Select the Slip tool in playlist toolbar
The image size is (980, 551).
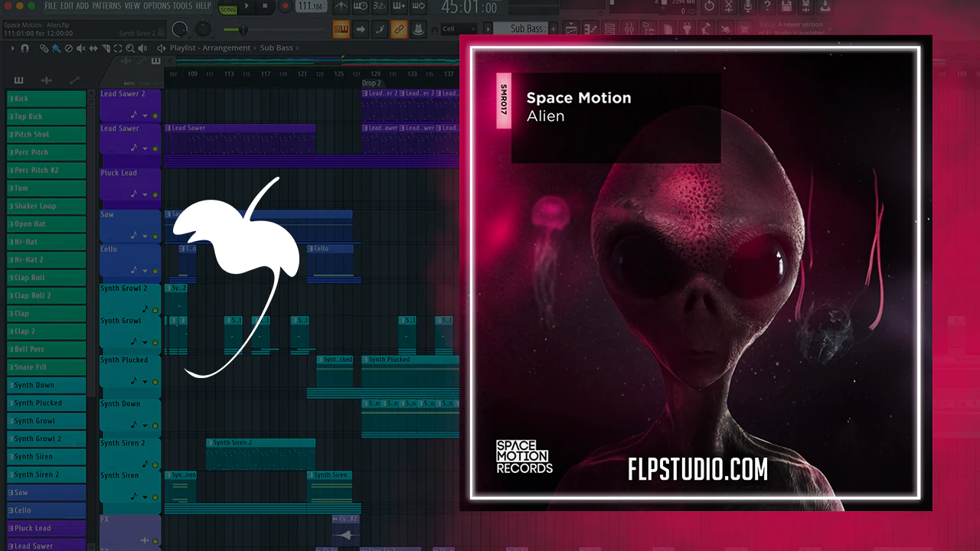pyautogui.click(x=93, y=48)
